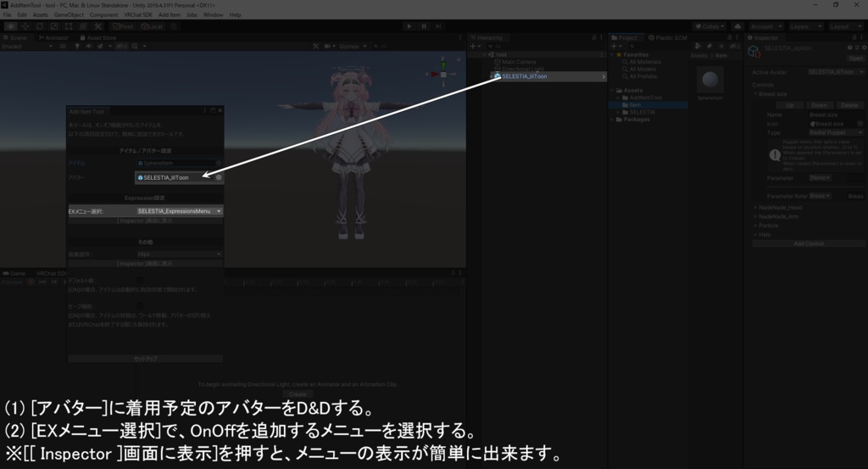Open the Add Item menu

click(170, 15)
